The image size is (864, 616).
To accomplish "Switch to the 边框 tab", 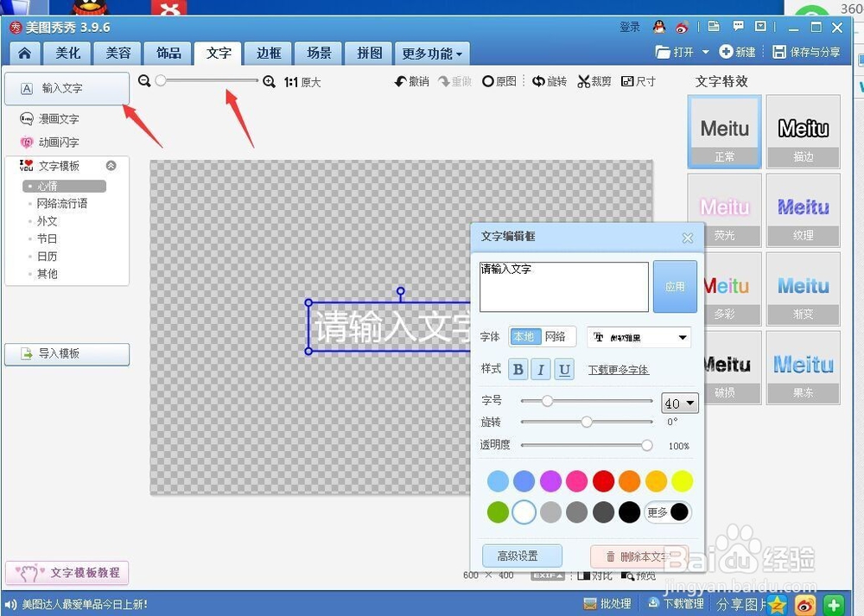I will pos(269,53).
